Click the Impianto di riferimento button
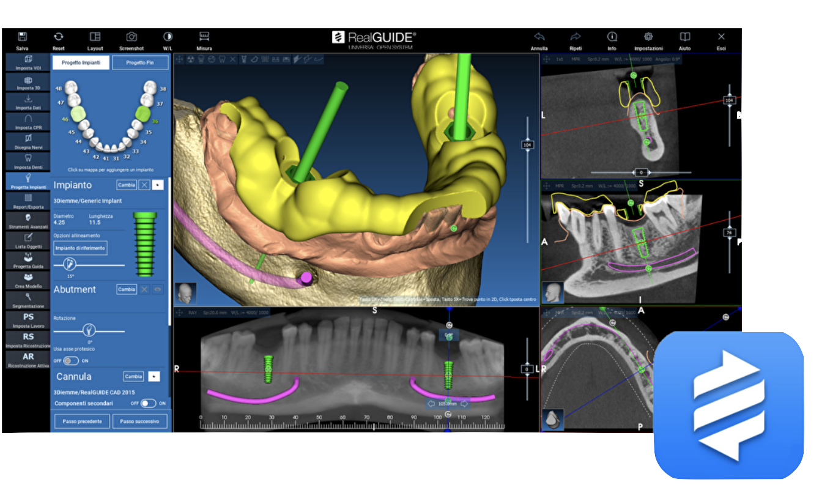 coord(80,248)
